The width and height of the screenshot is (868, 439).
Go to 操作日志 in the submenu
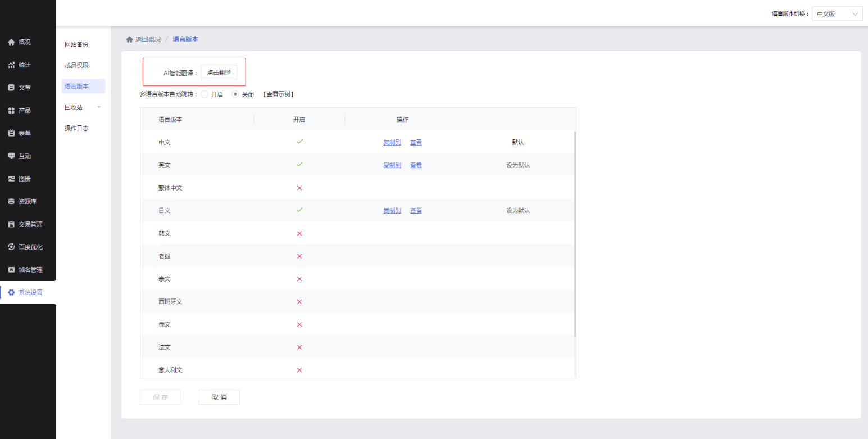[x=76, y=128]
